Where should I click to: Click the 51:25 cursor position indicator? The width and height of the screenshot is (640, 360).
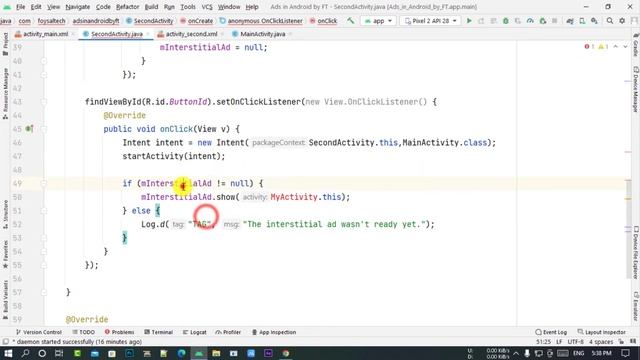tap(543, 342)
